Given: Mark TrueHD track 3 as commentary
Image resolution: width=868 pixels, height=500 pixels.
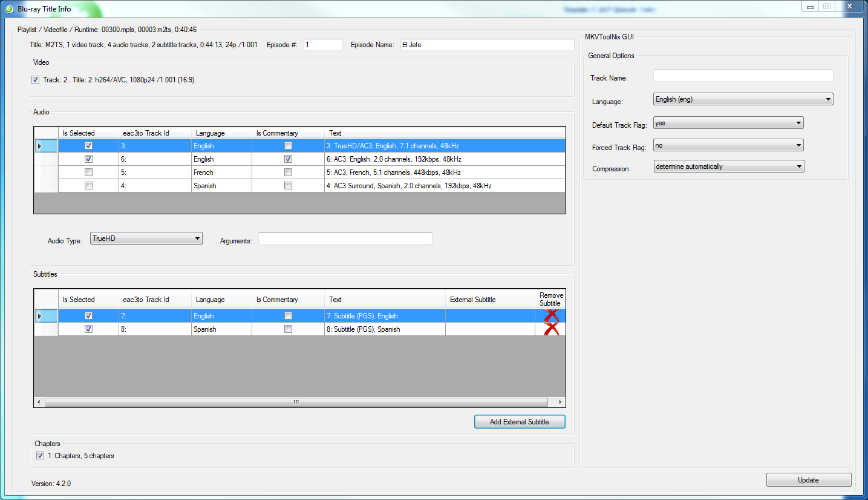Looking at the screenshot, I should (x=288, y=146).
